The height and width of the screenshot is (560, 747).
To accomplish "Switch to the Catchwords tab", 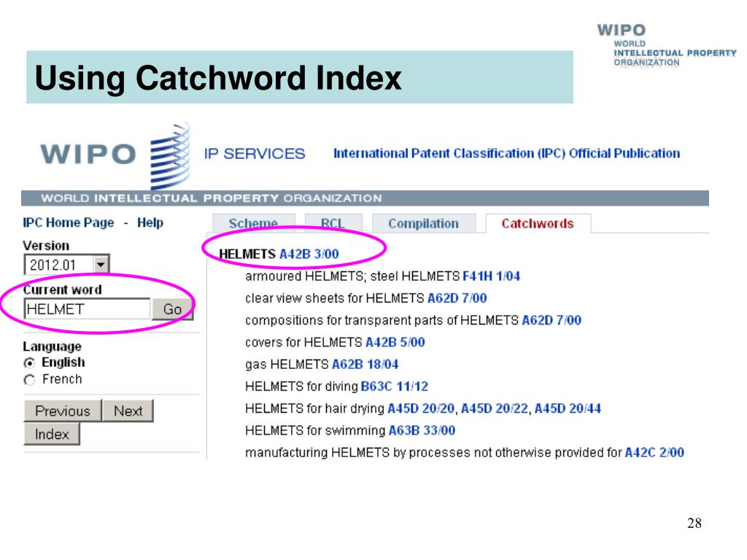I will (x=538, y=223).
